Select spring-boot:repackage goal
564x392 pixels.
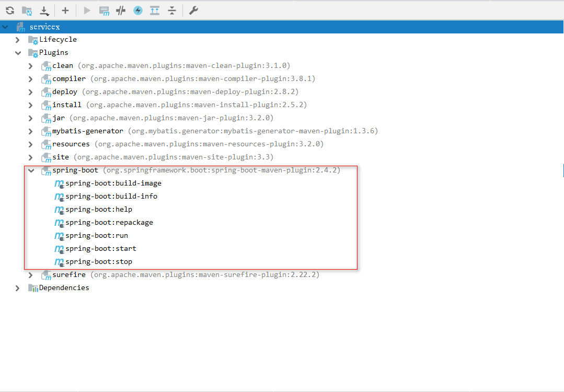point(109,223)
